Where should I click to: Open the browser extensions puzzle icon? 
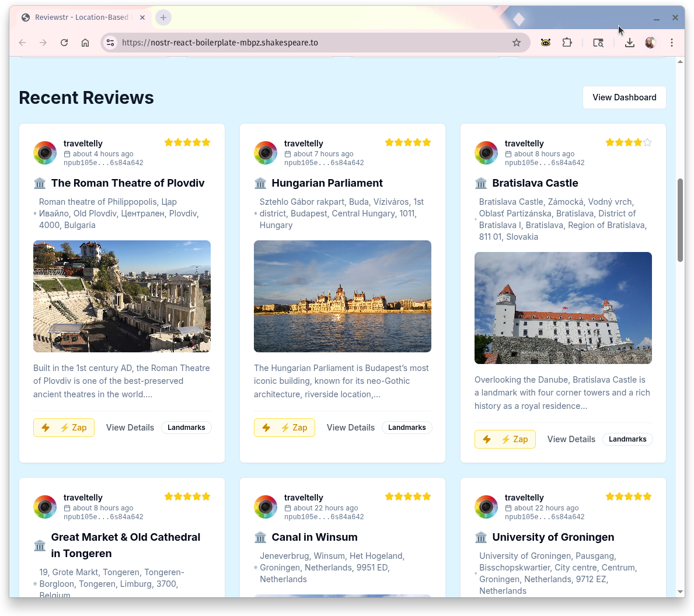pos(567,43)
